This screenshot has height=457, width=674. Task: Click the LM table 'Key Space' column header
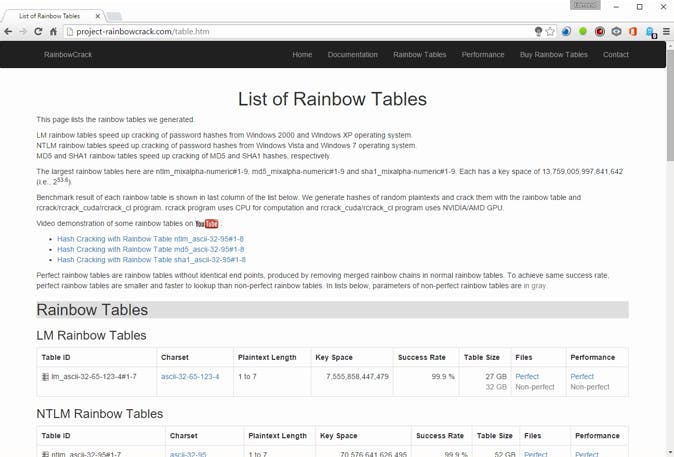[334, 357]
